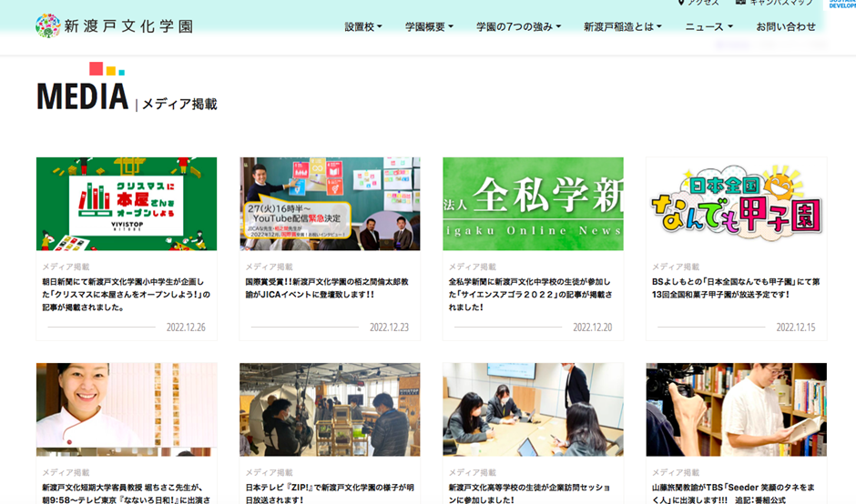Click the 新渡戸文化学園 colorful tree logo

coord(48,25)
